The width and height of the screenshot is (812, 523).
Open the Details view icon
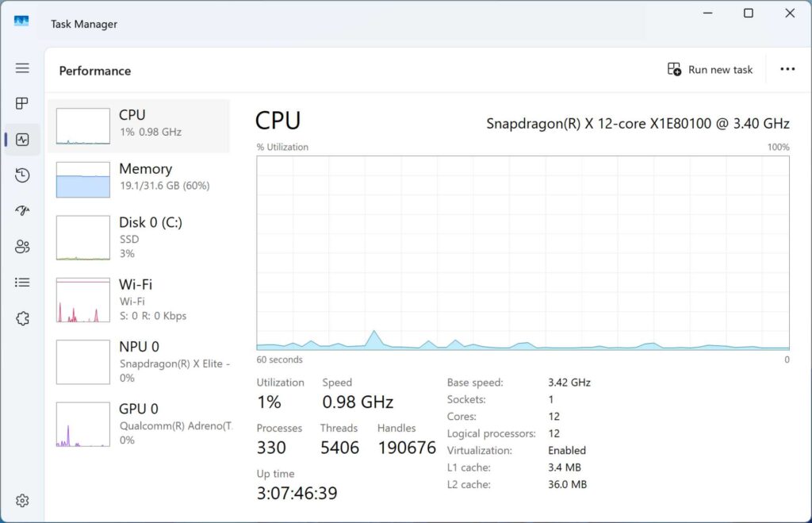(21, 282)
